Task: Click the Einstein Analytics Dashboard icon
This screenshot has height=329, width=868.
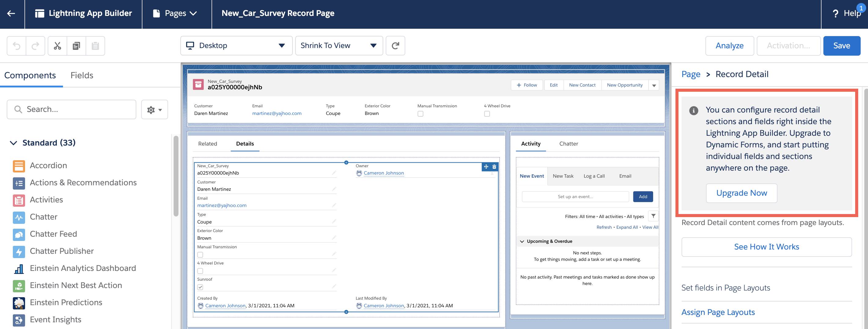Action: pos(19,269)
